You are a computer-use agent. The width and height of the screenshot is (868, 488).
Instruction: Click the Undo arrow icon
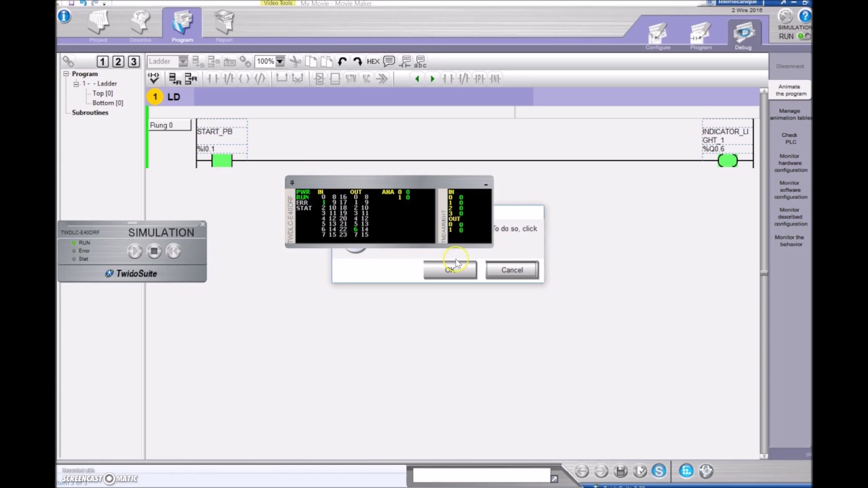tap(342, 62)
